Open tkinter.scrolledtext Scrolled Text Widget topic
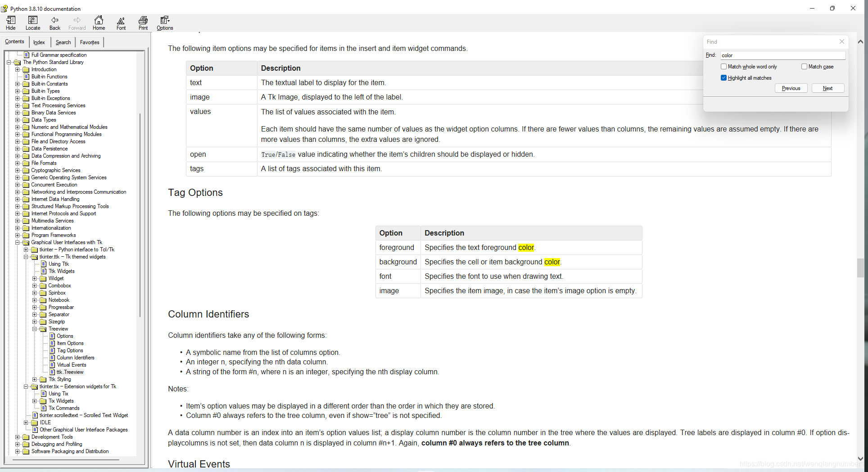This screenshot has height=472, width=868. (84, 415)
